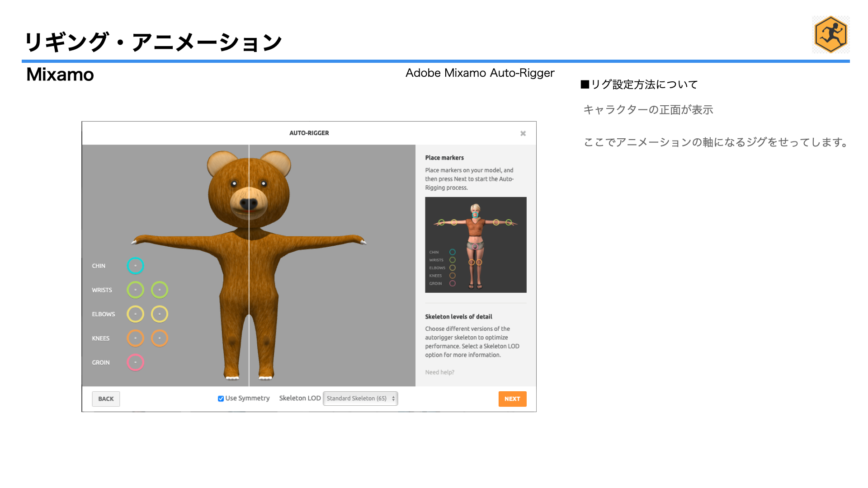868x488 pixels.
Task: Pick the right green Wrists marker
Action: [x=160, y=290]
